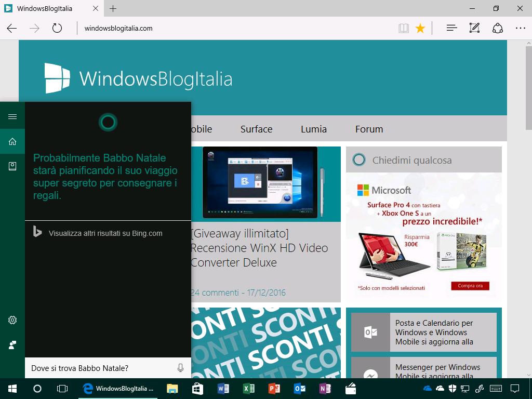Open Reading view from the address bar
This screenshot has width=532, height=399.
[x=403, y=28]
